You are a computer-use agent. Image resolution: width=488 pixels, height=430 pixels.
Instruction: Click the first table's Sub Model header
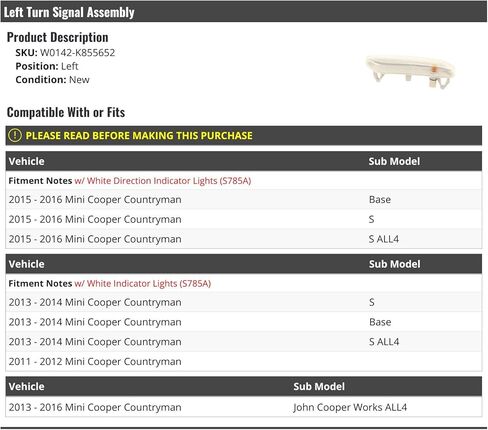click(394, 161)
